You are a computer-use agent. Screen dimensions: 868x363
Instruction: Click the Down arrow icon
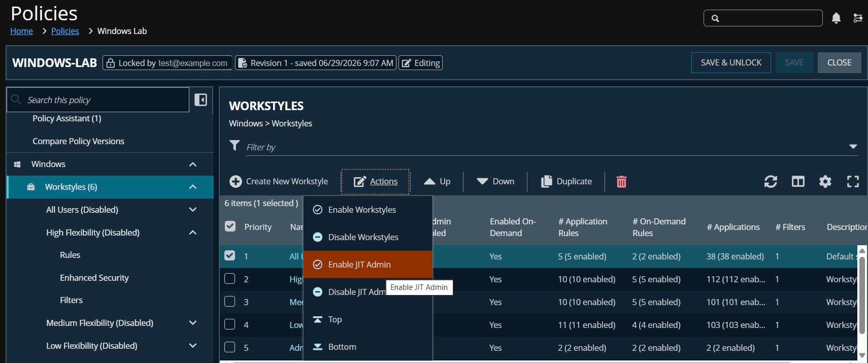click(482, 181)
